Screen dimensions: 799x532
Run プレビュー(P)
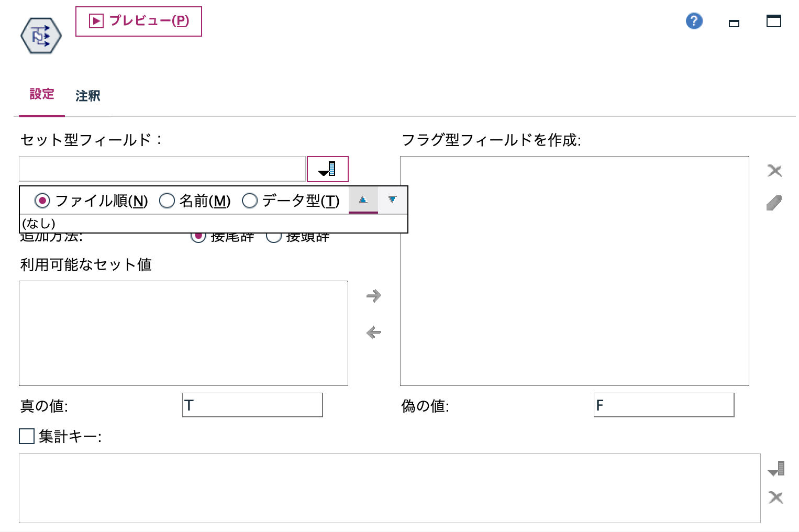(x=139, y=21)
